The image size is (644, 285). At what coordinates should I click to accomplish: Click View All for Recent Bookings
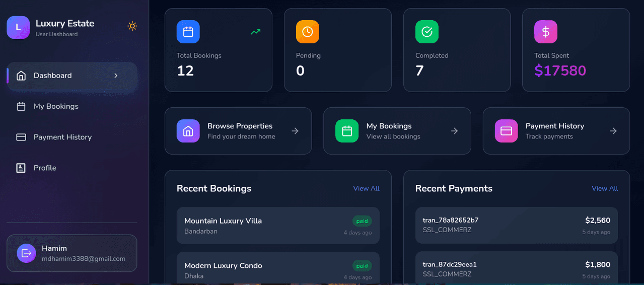pos(366,188)
